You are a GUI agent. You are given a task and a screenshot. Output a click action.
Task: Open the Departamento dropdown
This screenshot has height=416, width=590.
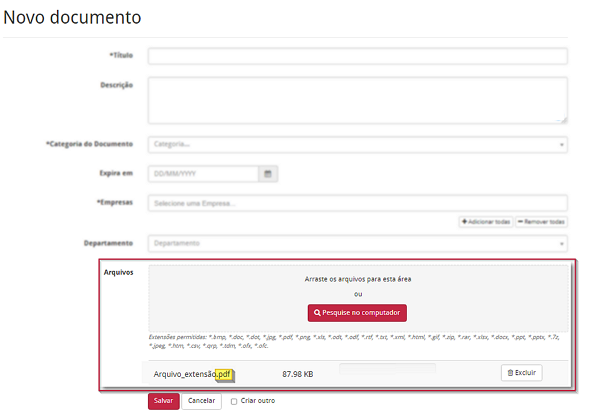[357, 243]
